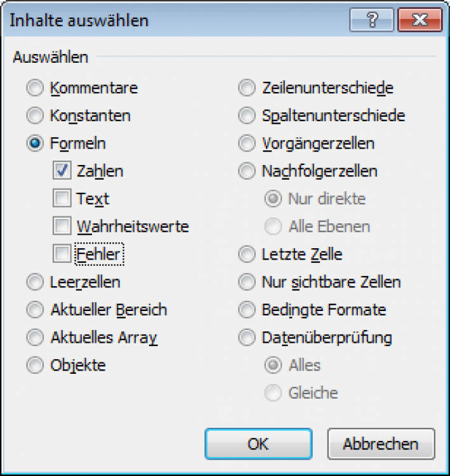Select the Kommentare radio option

click(35, 88)
